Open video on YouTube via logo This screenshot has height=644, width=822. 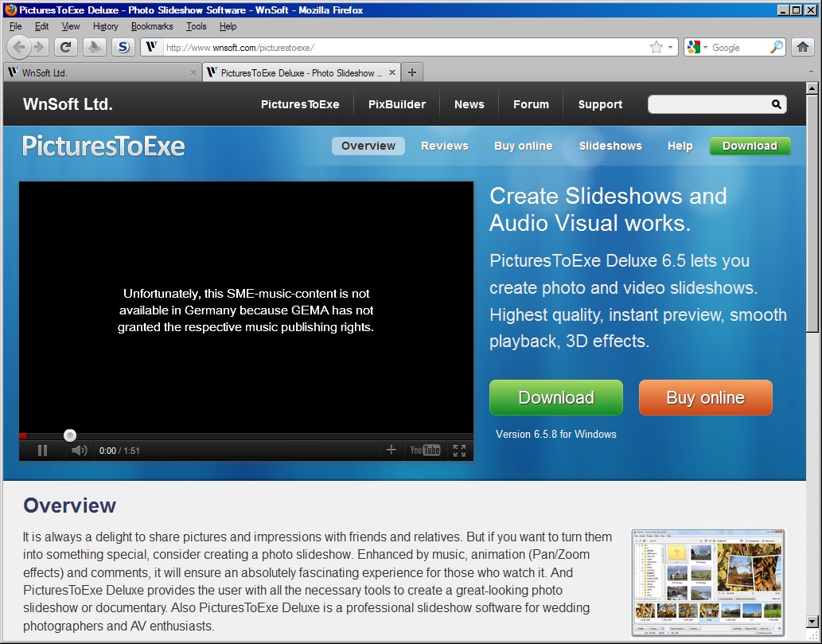coord(425,450)
